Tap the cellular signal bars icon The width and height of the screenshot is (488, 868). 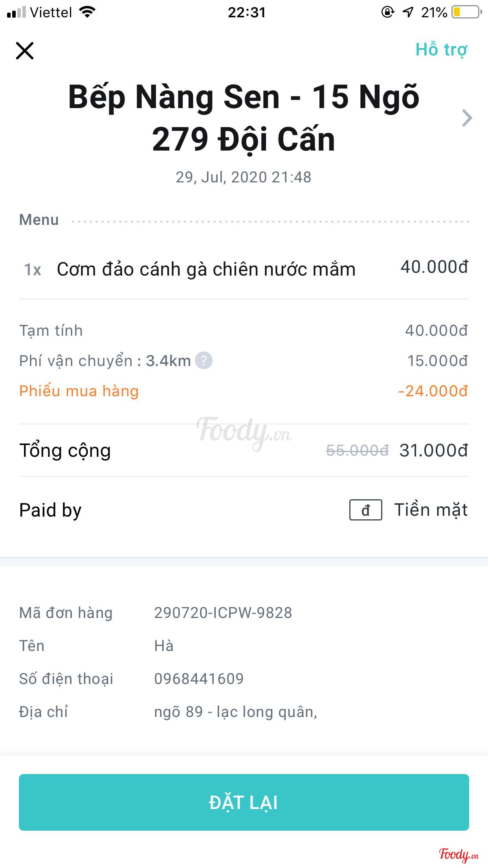tap(16, 13)
